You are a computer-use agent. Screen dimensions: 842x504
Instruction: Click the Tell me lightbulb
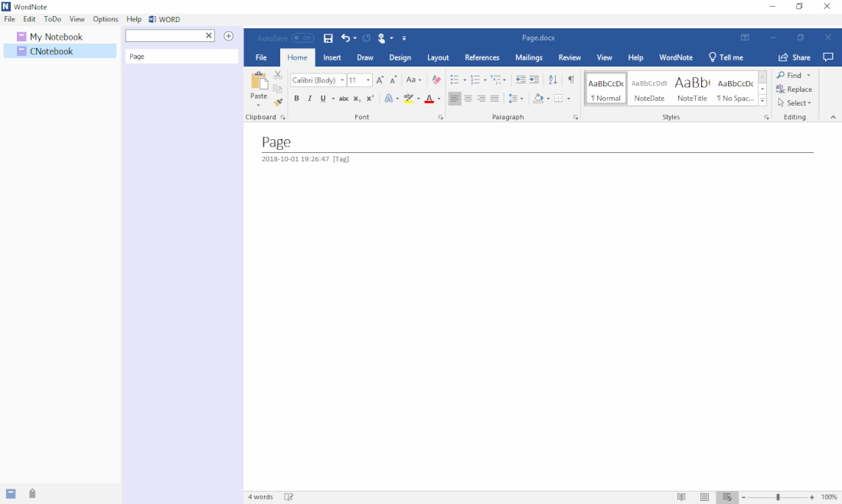(713, 57)
